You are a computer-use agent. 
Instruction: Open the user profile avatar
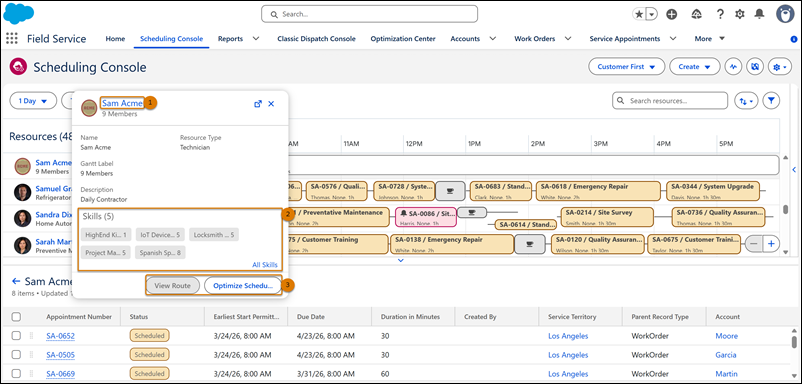click(x=785, y=14)
